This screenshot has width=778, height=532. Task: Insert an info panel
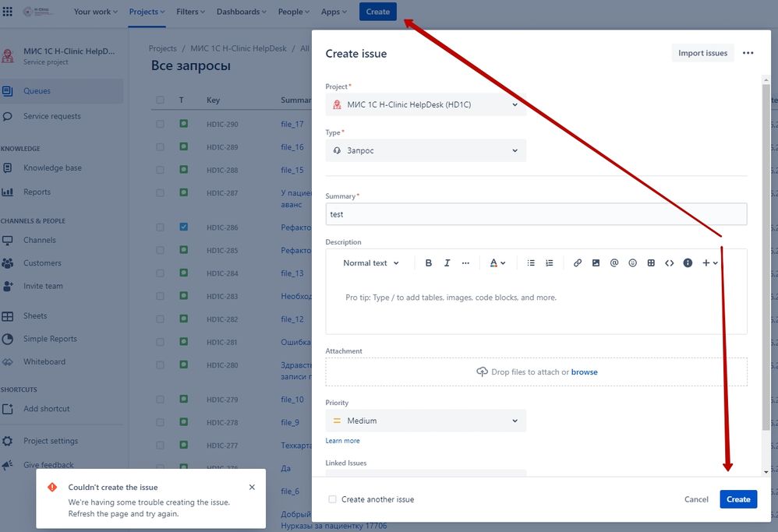(x=688, y=262)
